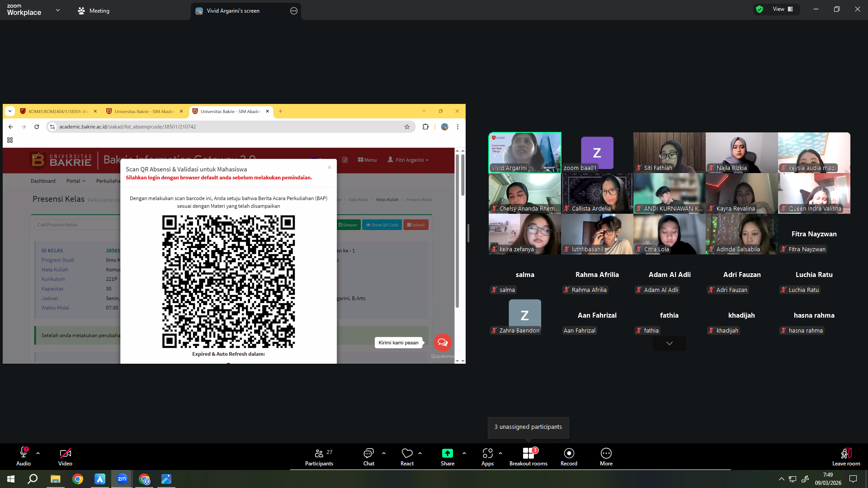
Task: Show more participants with down chevron
Action: pos(669,343)
